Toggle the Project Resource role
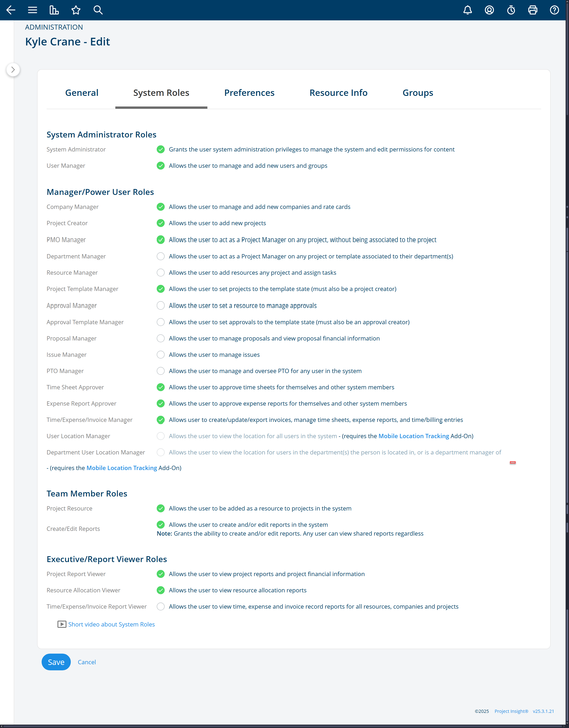The image size is (569, 728). [161, 509]
